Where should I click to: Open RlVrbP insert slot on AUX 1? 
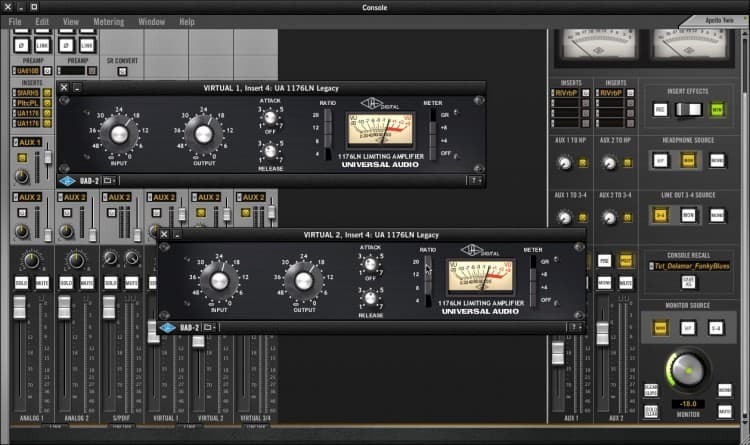click(x=566, y=93)
